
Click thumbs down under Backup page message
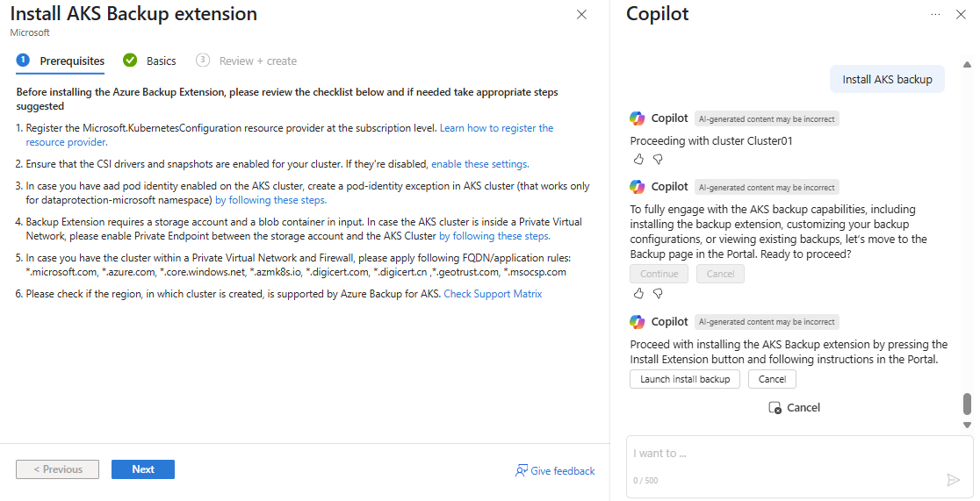coord(658,293)
